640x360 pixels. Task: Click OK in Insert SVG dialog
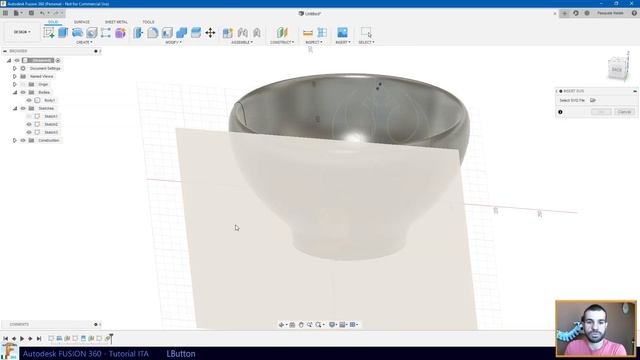click(601, 112)
